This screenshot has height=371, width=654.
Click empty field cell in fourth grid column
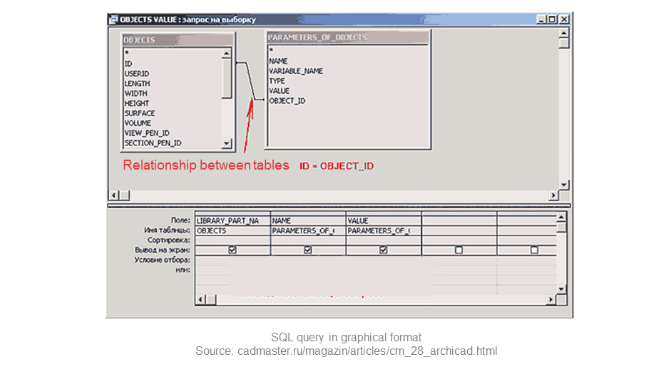(459, 220)
